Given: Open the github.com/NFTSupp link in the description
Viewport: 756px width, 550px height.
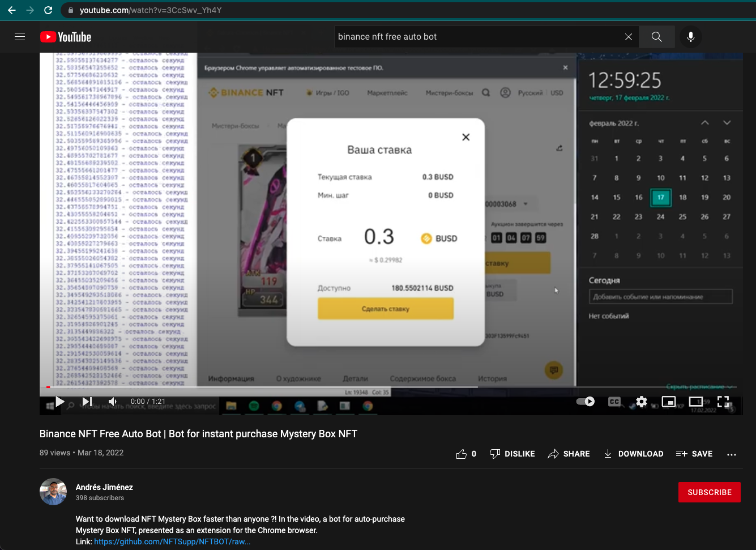Looking at the screenshot, I should click(x=172, y=542).
